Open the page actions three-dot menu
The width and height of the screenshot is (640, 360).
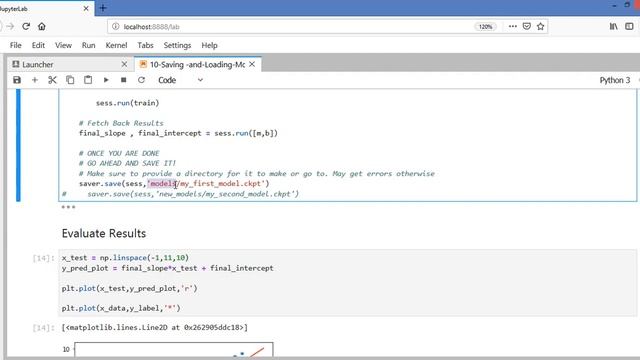(513, 27)
